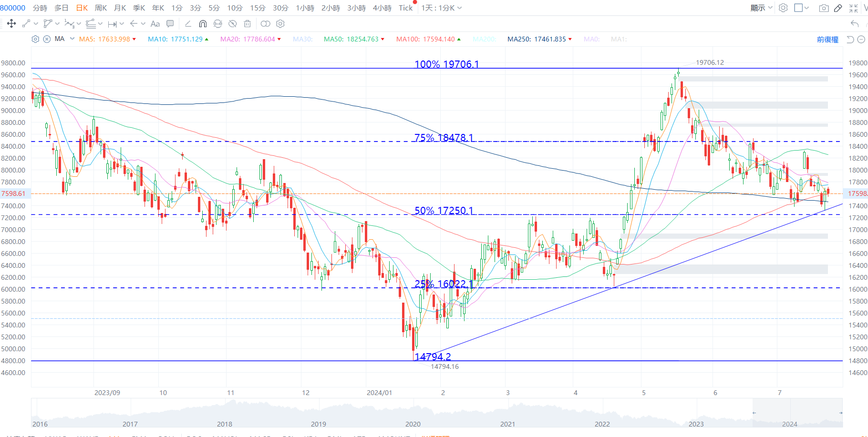The width and height of the screenshot is (868, 437).
Task: Zoom out chart with minus circle icon
Action: 861,39
